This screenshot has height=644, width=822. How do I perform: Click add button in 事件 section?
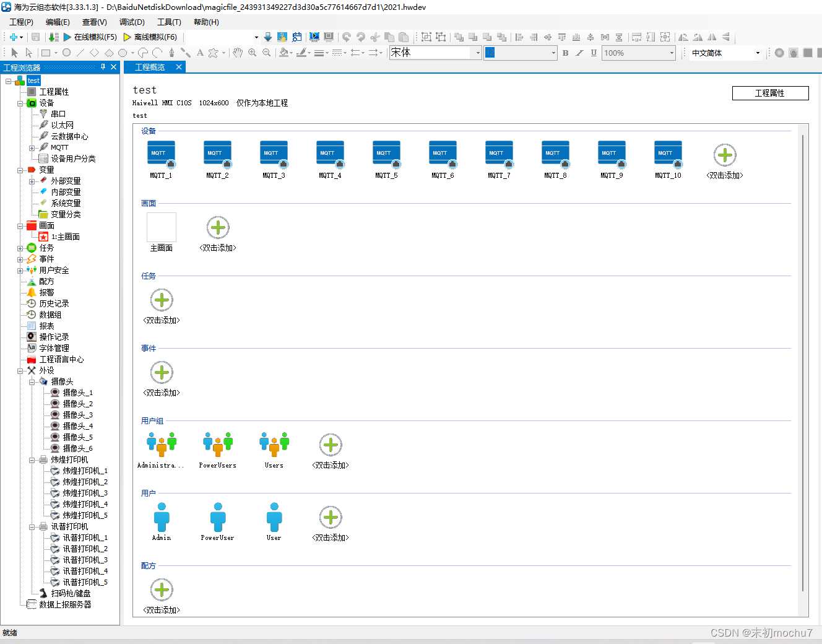coord(162,372)
